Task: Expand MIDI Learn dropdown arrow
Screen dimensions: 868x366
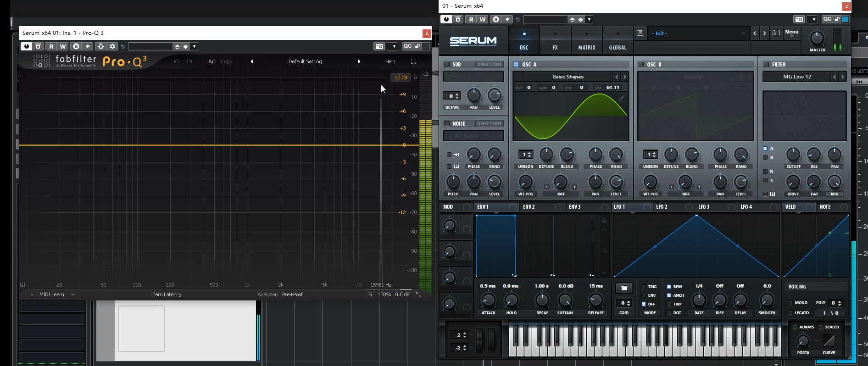Action: click(72, 295)
